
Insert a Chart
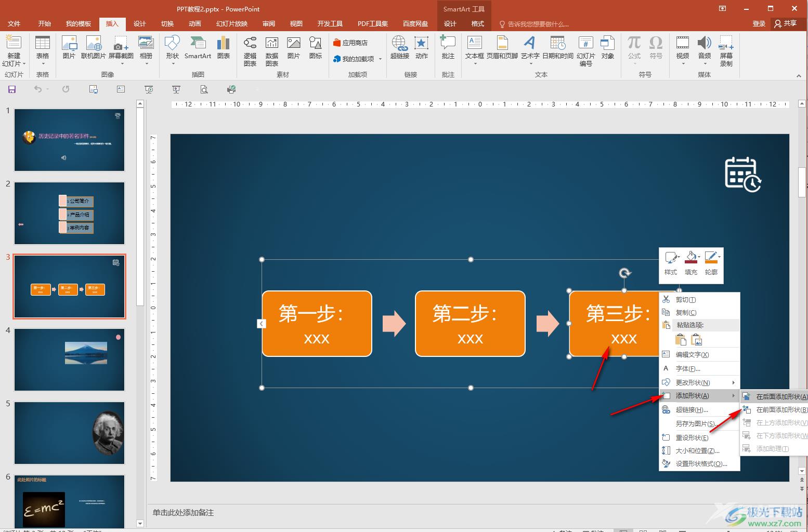224,48
